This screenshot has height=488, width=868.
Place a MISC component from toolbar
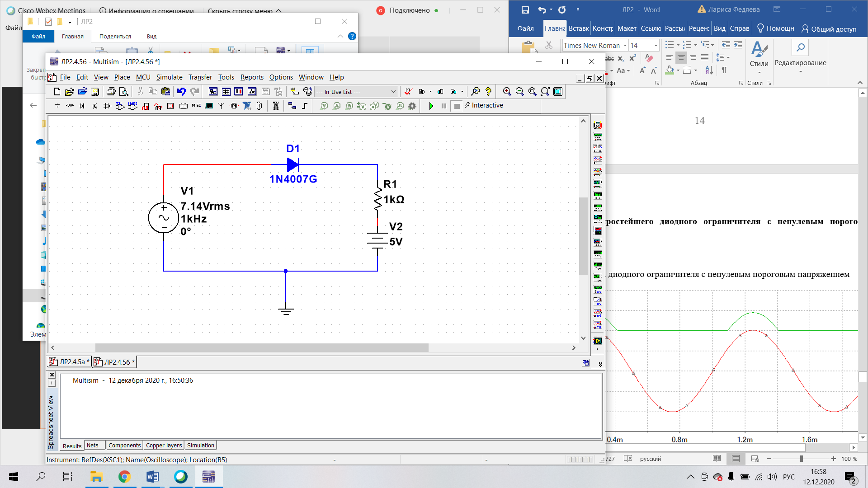[x=196, y=106]
